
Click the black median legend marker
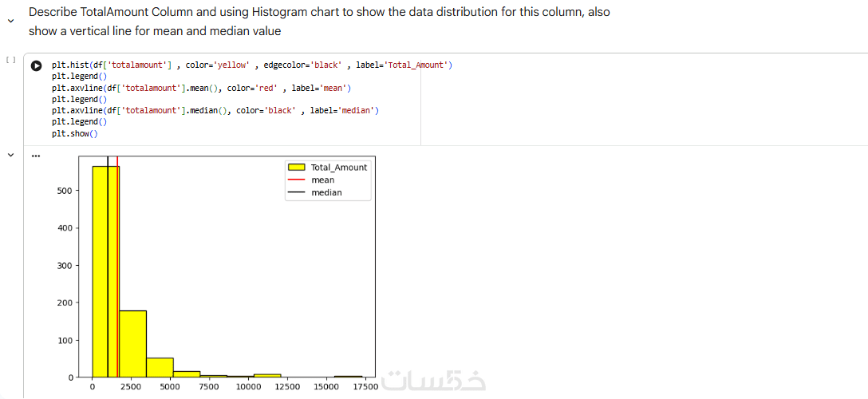297,192
